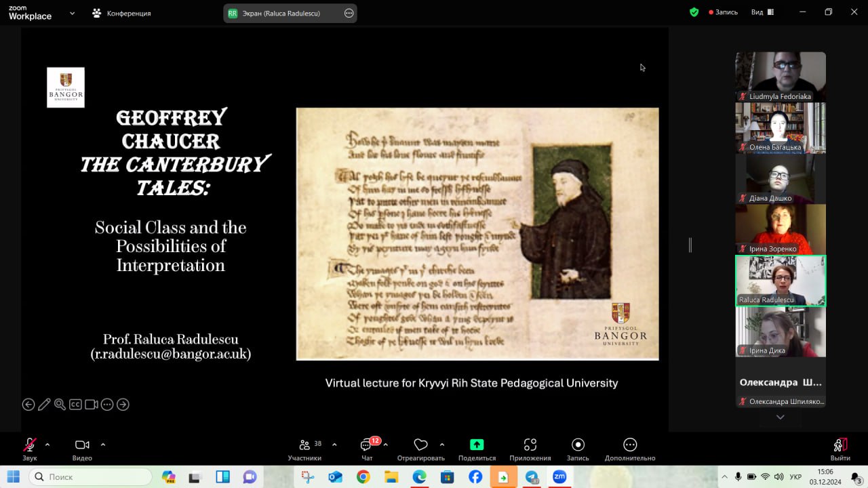Select the Экран (Raluca Radulescu) tab

290,13
